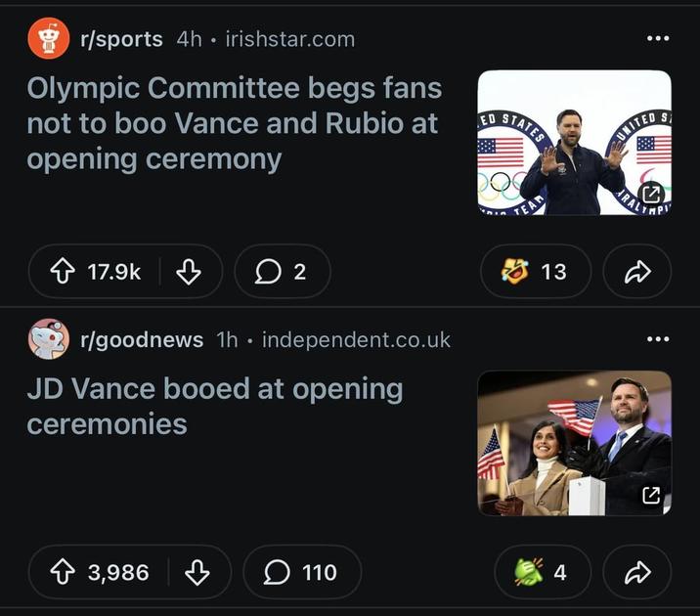The width and height of the screenshot is (700, 616).
Task: Downvote the JD Vance booed post
Action: (197, 572)
